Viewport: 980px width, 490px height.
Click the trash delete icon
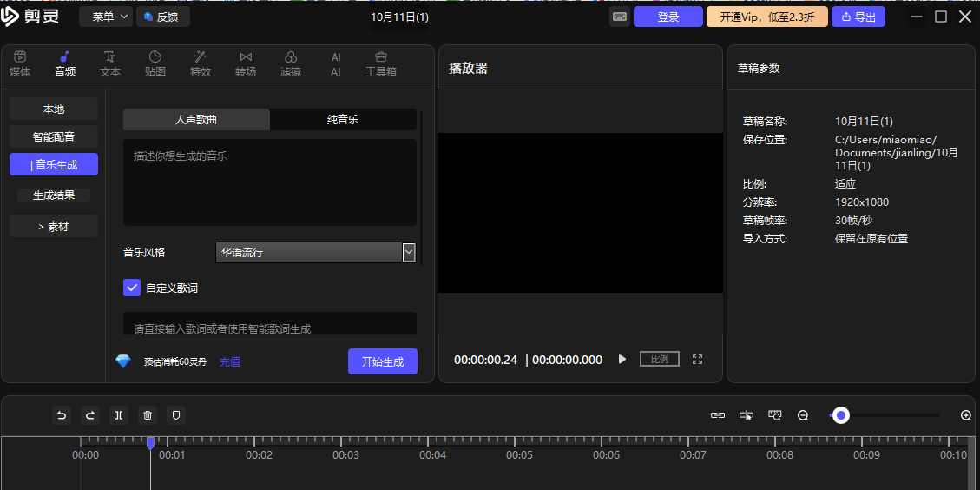tap(148, 415)
